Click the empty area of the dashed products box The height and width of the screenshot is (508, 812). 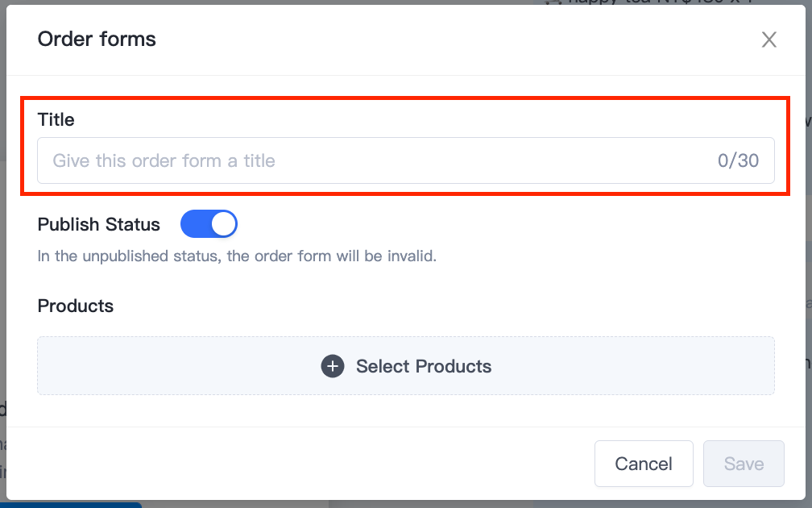click(x=621, y=366)
